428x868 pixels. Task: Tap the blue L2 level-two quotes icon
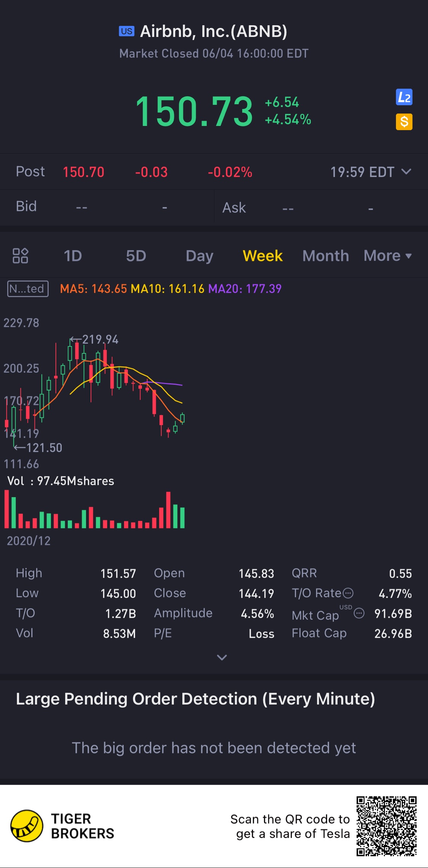[x=404, y=97]
